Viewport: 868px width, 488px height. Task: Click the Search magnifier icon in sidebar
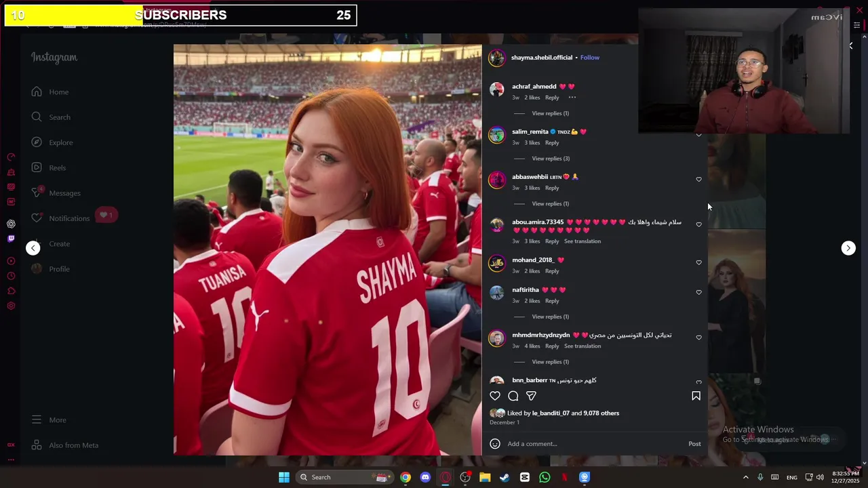(37, 117)
